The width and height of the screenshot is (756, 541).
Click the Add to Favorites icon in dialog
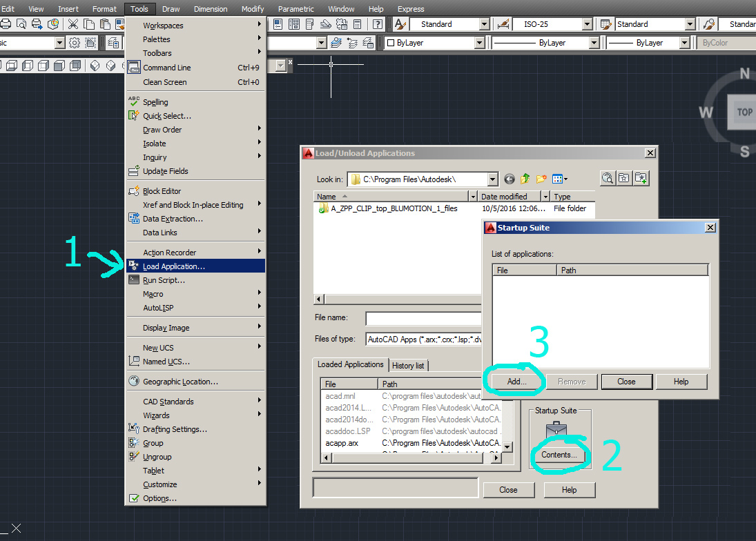click(641, 178)
